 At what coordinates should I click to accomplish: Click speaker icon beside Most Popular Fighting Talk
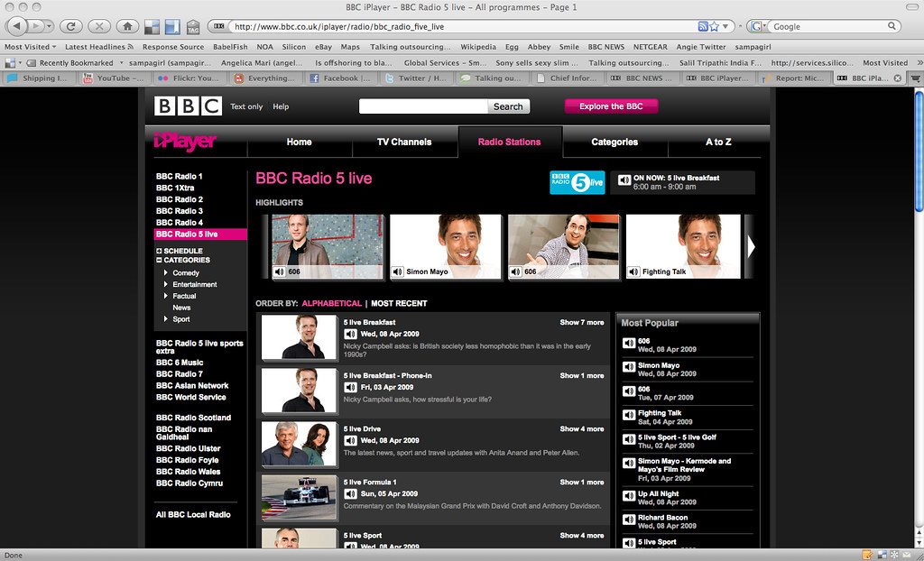click(x=629, y=415)
